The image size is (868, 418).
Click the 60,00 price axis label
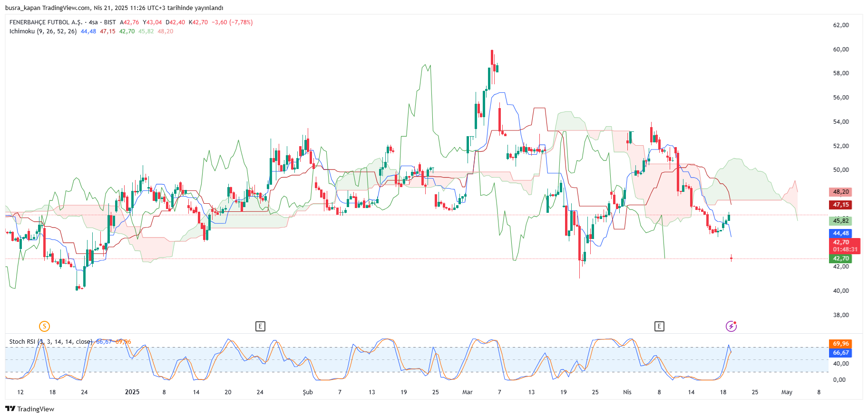point(841,50)
